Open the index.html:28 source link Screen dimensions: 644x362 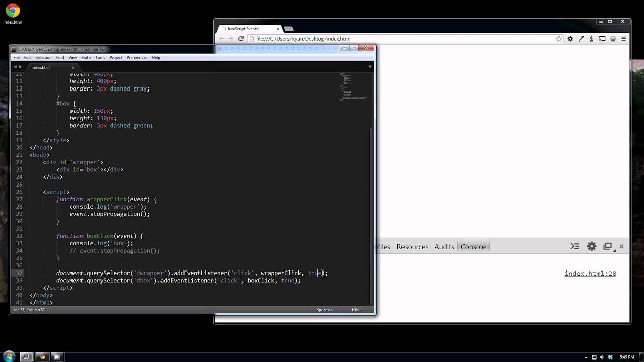coord(590,274)
